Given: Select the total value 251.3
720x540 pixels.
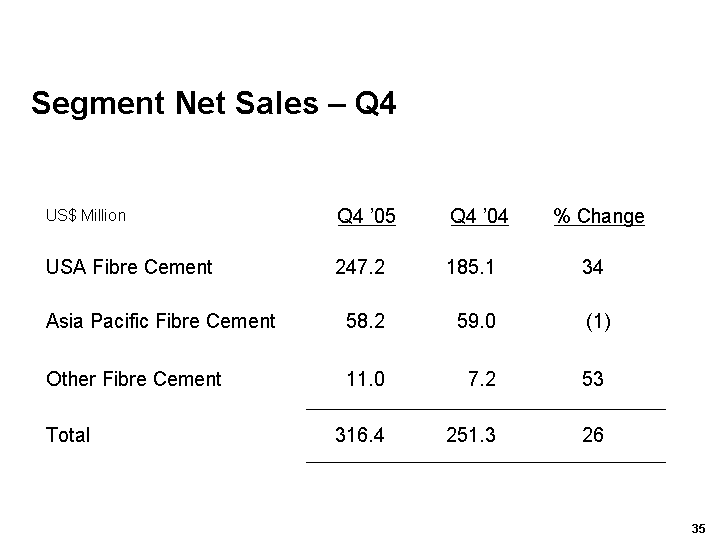Looking at the screenshot, I should pyautogui.click(x=471, y=435).
